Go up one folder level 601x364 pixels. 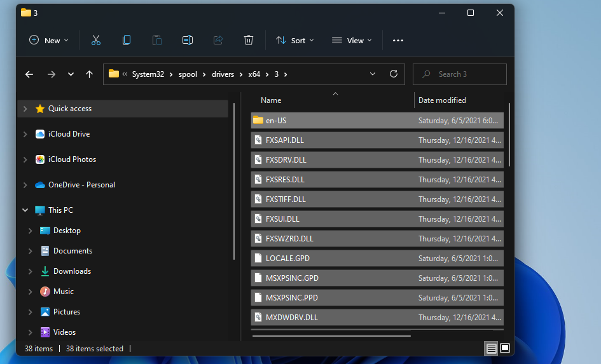point(90,74)
